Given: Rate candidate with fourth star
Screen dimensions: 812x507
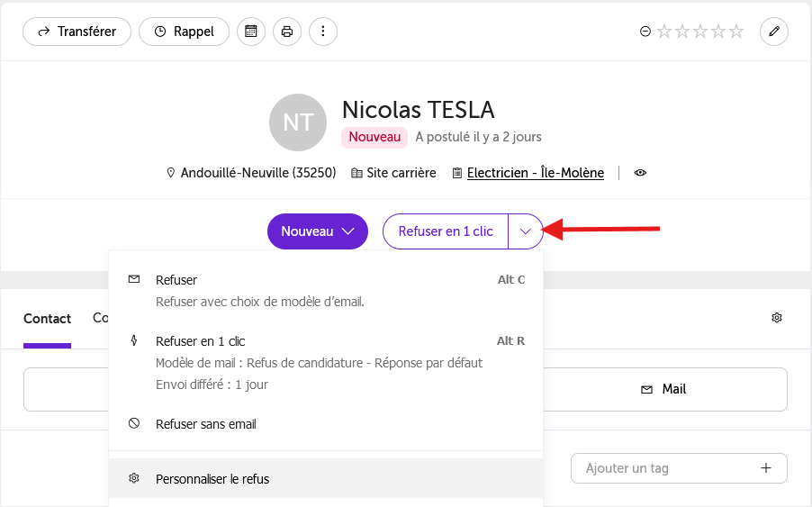Looking at the screenshot, I should (718, 32).
